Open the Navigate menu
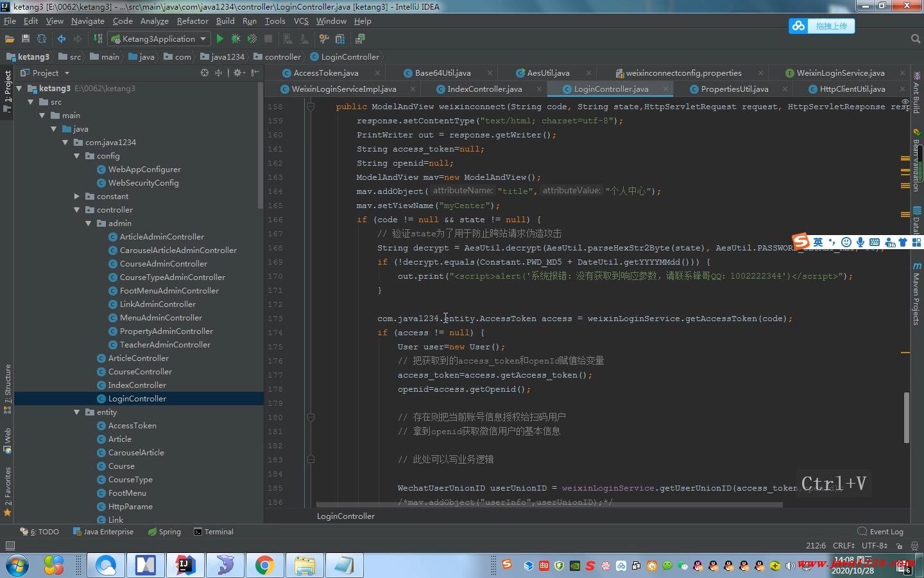Image resolution: width=924 pixels, height=578 pixels. (88, 21)
